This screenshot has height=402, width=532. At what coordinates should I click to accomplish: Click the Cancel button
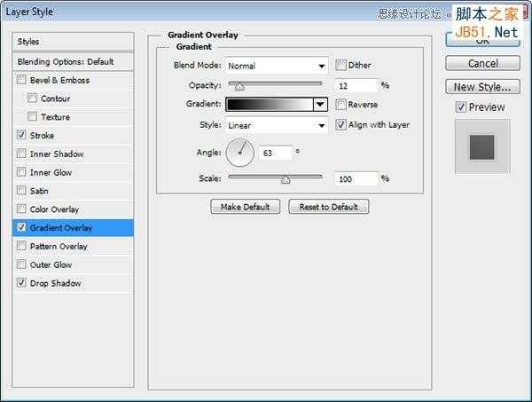point(482,64)
